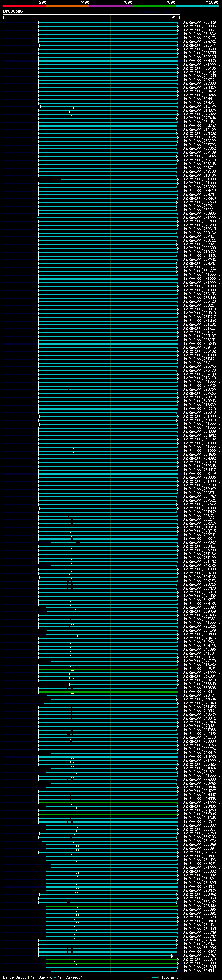Click the UniRef100_Q6BJ25 hit name

point(199,137)
